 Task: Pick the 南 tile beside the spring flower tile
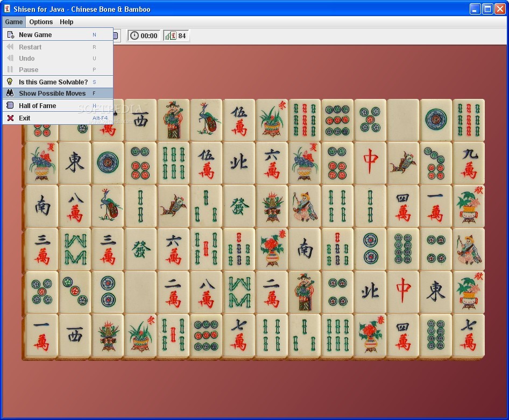click(305, 249)
